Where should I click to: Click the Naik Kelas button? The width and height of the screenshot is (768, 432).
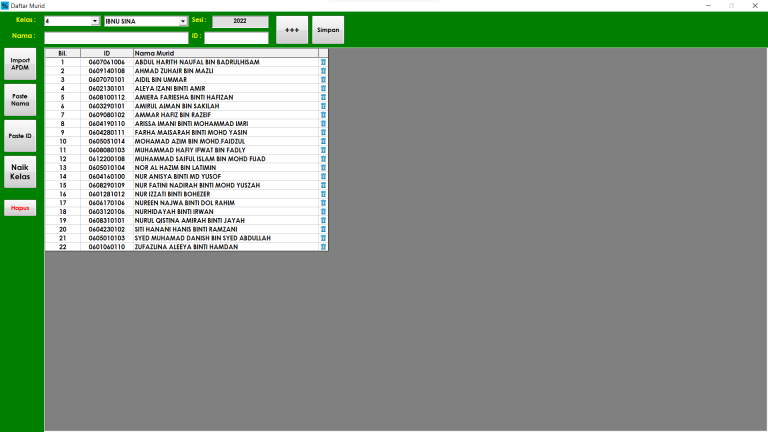pos(20,172)
